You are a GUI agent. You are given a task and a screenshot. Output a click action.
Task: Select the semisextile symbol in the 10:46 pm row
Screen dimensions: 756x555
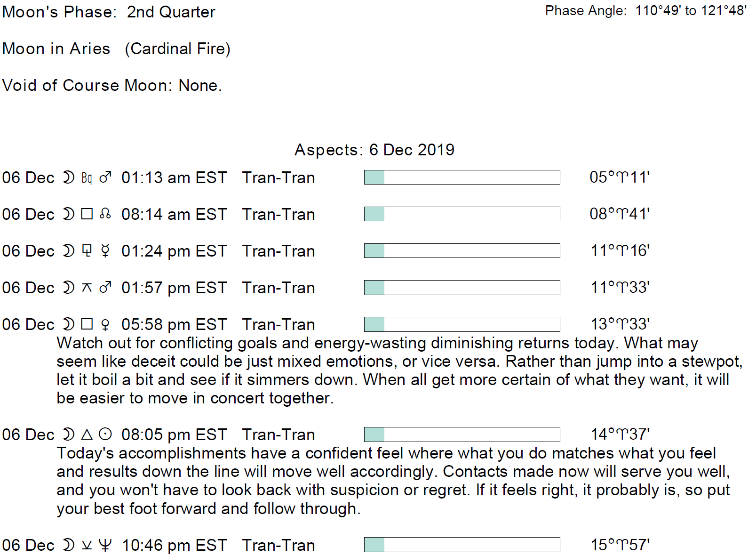pos(87,545)
